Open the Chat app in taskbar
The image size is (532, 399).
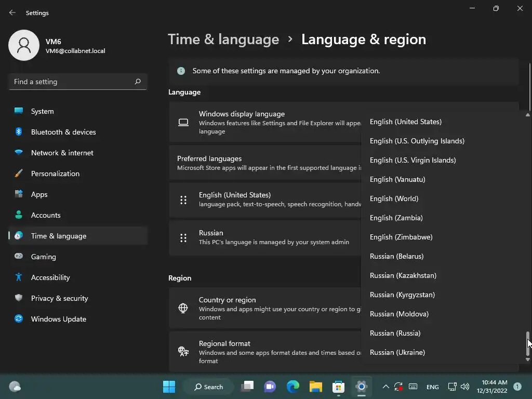[x=270, y=387]
